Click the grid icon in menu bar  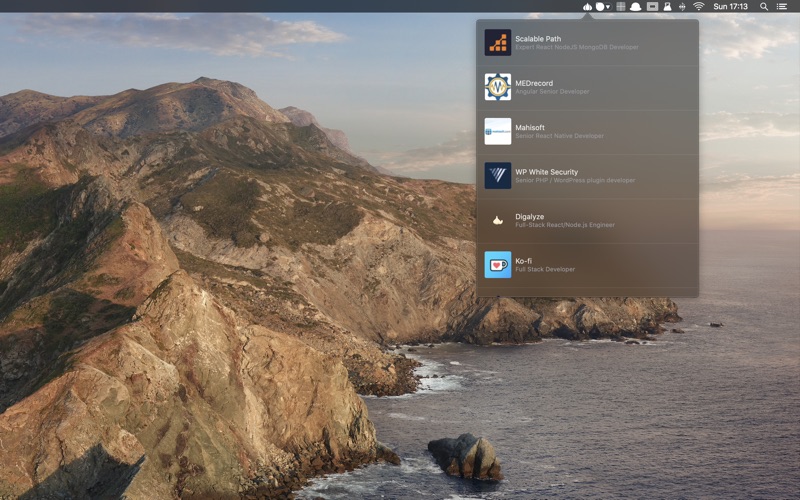(x=620, y=6)
